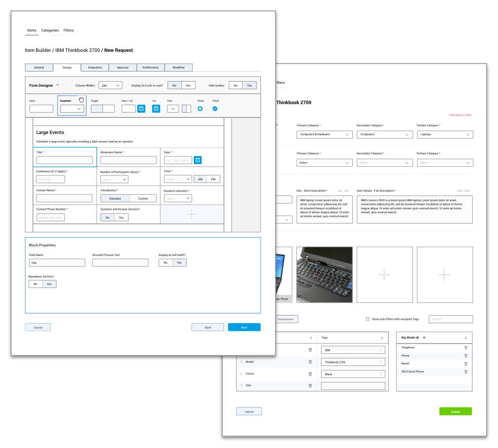
Task: Add a new Key Word with plus icon
Action: coord(424,338)
